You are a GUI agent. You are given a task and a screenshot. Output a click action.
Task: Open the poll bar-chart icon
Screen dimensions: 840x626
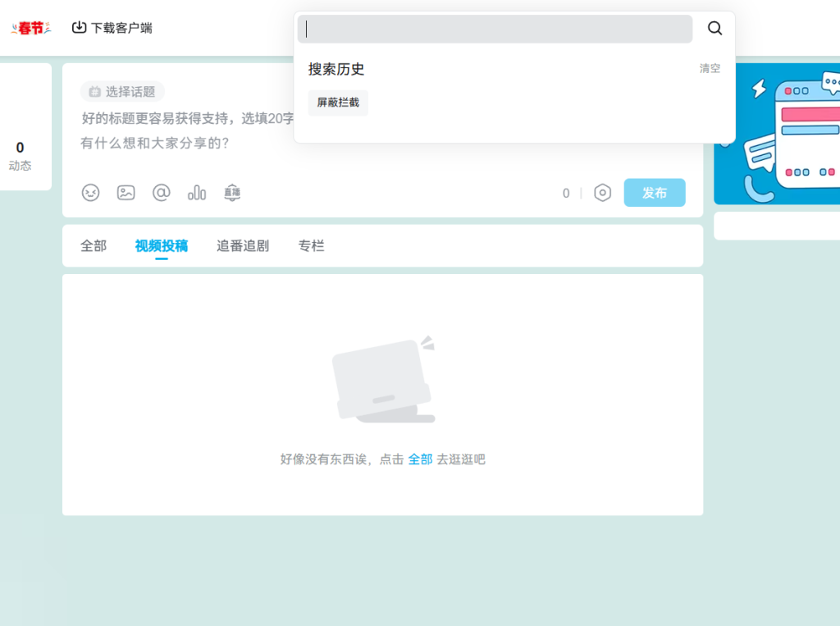[x=197, y=193]
